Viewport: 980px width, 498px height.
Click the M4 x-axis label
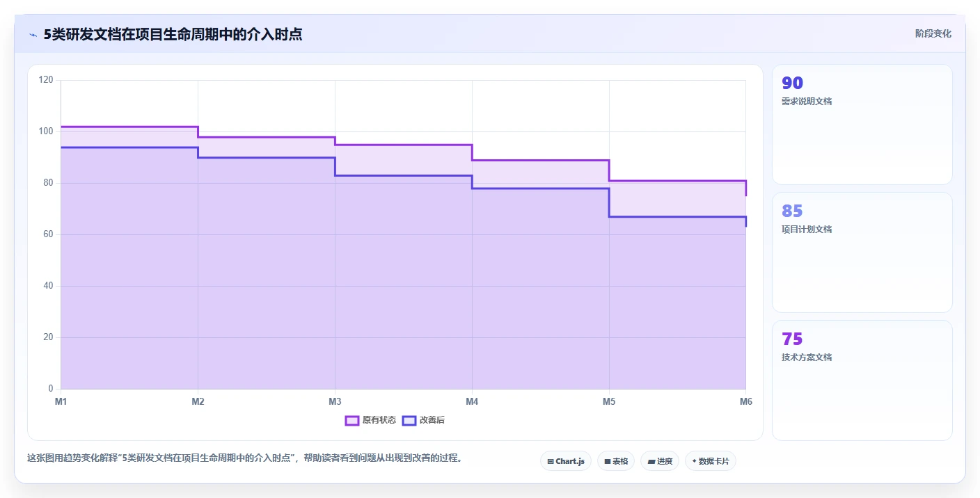coord(472,401)
